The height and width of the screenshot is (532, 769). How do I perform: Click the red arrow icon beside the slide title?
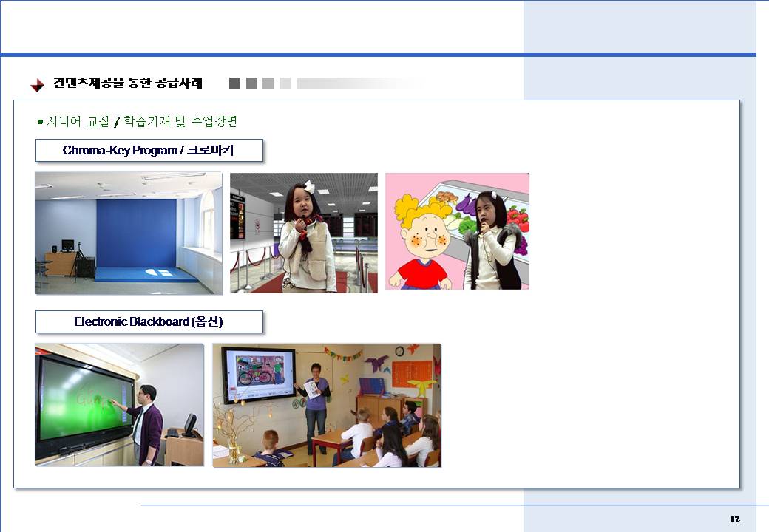[x=37, y=85]
